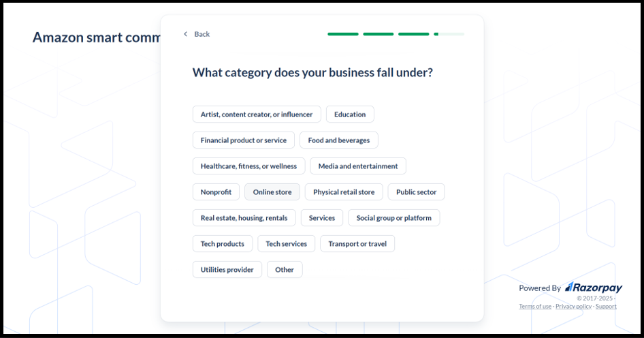Viewport: 644px width, 338px height.
Task: Click the fourth progress step bar
Action: coord(449,34)
